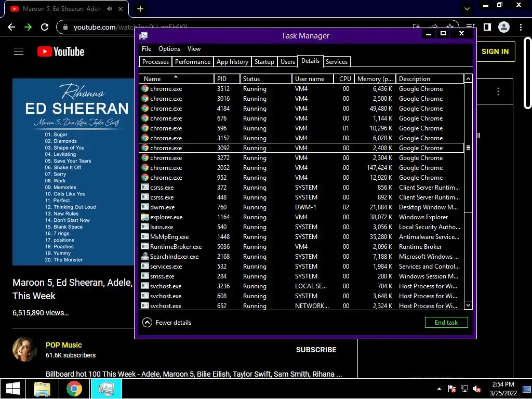
Task: Go back in the Chrome browser
Action: click(11, 27)
